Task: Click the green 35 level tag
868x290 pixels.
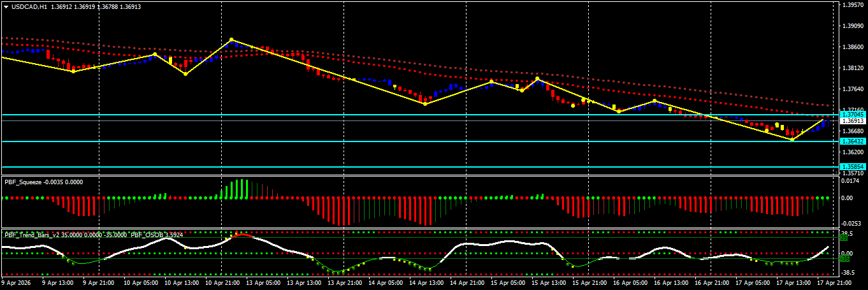Action: coord(843,236)
